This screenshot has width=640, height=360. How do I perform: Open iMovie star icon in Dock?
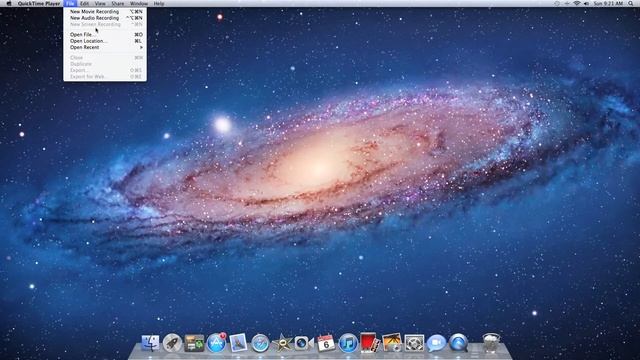tap(282, 343)
